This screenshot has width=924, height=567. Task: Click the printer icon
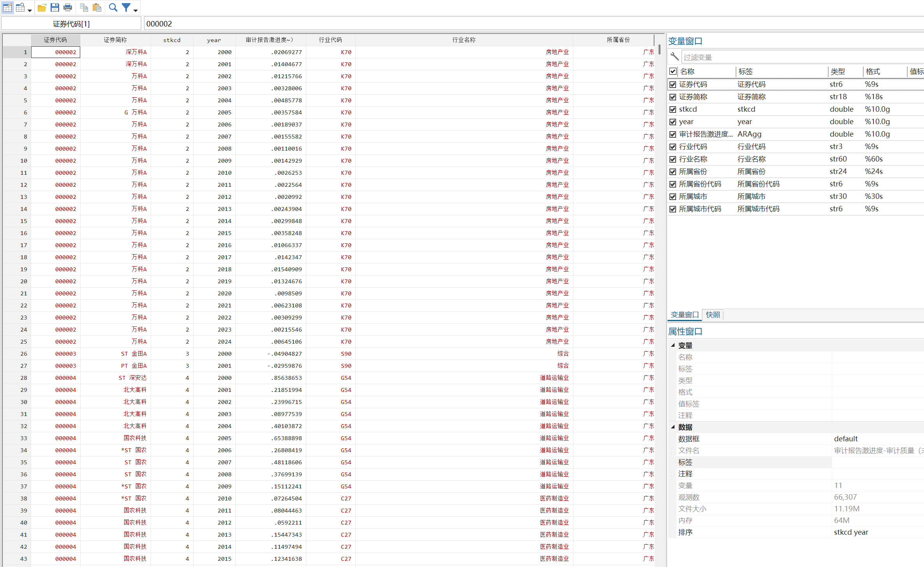pos(68,7)
